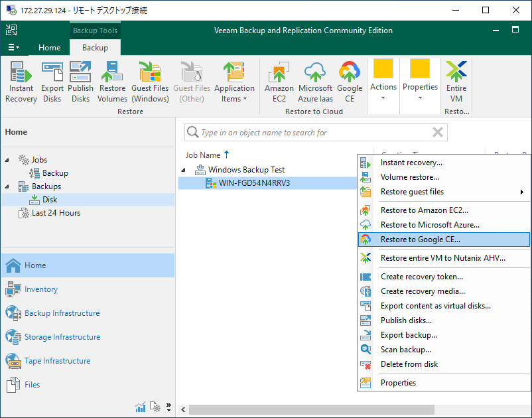Switch to the Backup ribbon tab
532x418 pixels.
point(95,48)
